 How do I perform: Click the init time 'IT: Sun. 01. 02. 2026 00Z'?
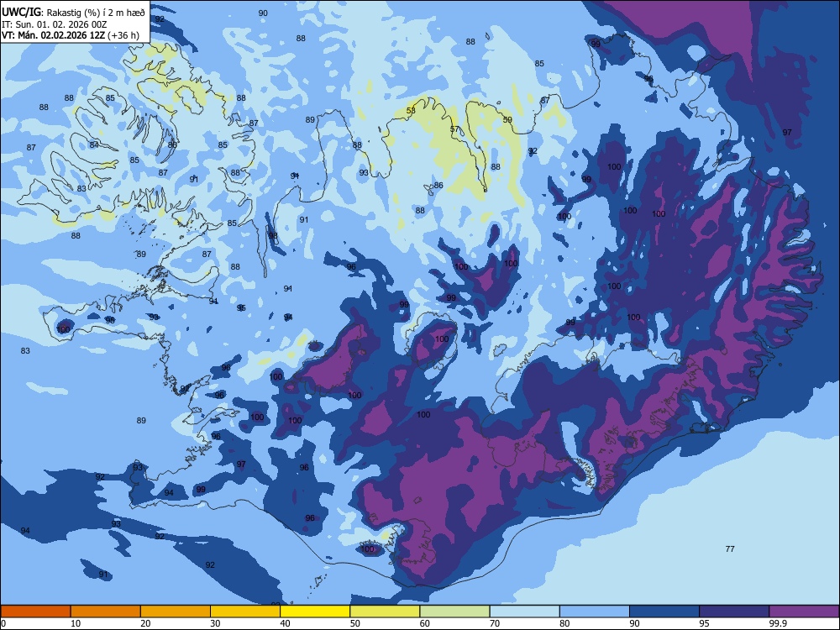click(x=54, y=24)
